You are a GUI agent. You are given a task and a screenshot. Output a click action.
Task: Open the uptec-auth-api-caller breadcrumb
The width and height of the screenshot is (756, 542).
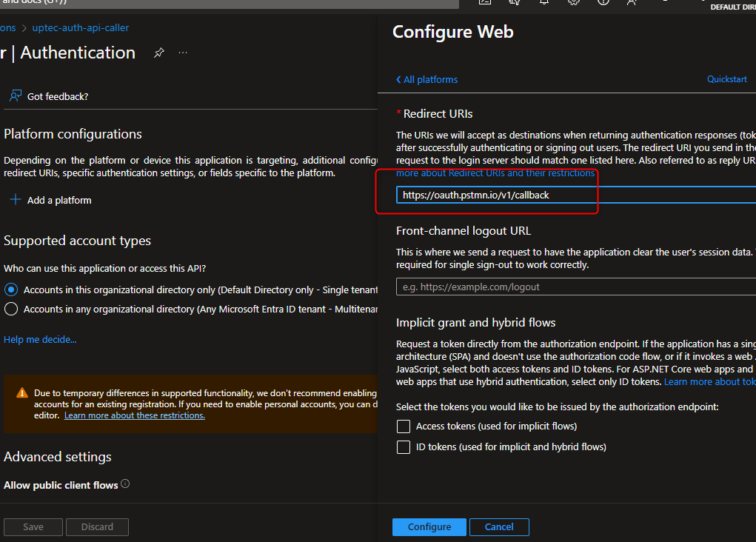point(80,28)
